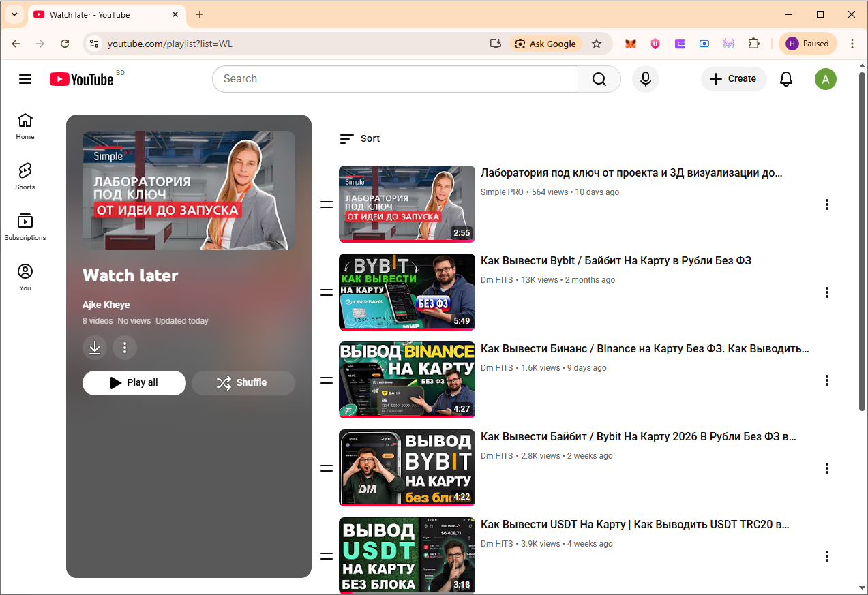
Task: Click the YouTube logo
Action: 82,79
